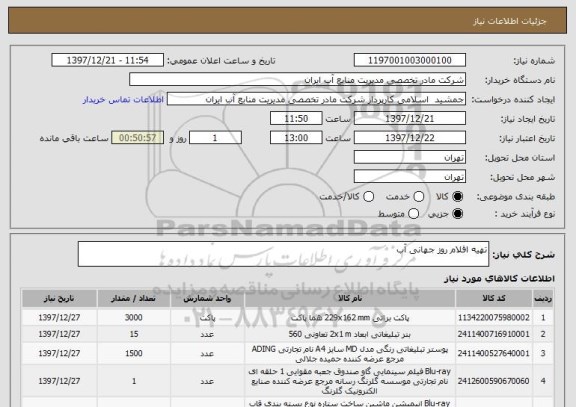Click the quantity cell 1500
Image resolution: width=576 pixels, height=407 pixels.
coord(133,353)
